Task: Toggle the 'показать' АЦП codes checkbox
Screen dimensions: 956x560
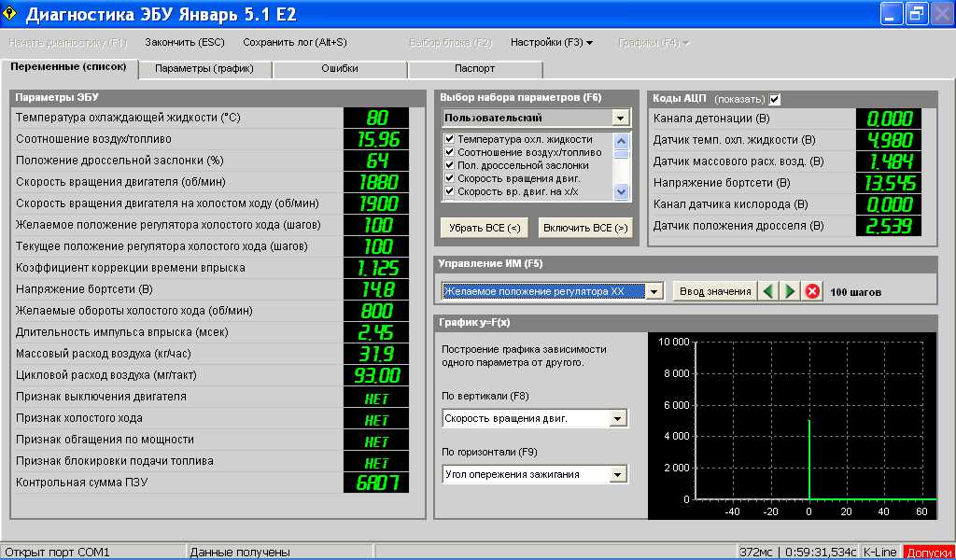Action: pos(774,99)
